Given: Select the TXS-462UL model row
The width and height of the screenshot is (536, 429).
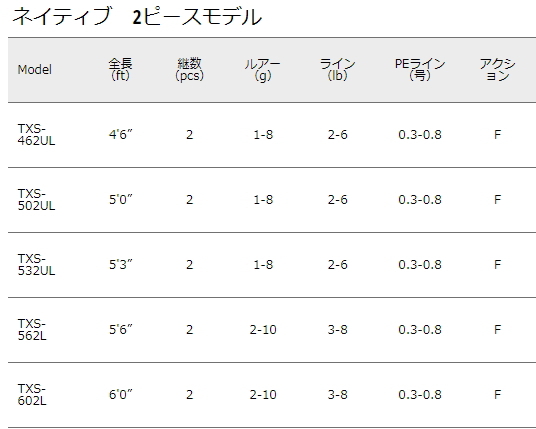Looking at the screenshot, I should 272,135.
